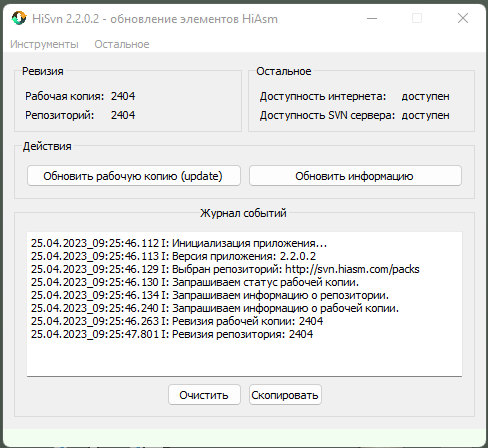The width and height of the screenshot is (488, 448).
Task: Clear the log with Очистить button
Action: coord(204,395)
